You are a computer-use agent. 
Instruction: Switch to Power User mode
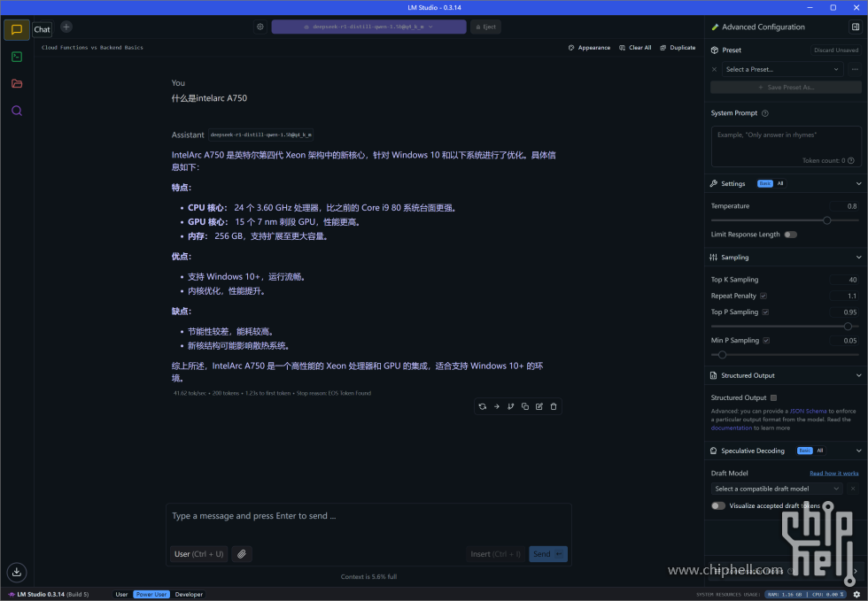click(151, 594)
